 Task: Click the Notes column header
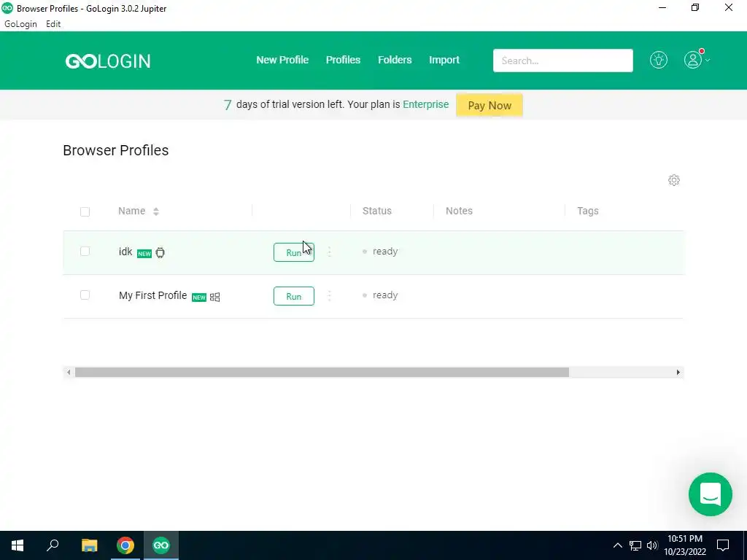tap(460, 211)
